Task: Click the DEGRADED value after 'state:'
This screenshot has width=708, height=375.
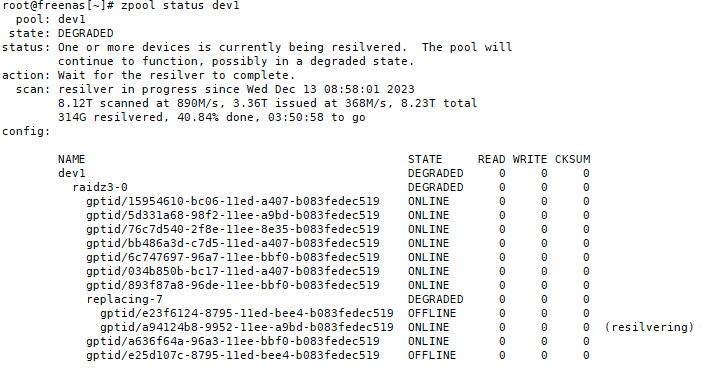Action: 85,33
